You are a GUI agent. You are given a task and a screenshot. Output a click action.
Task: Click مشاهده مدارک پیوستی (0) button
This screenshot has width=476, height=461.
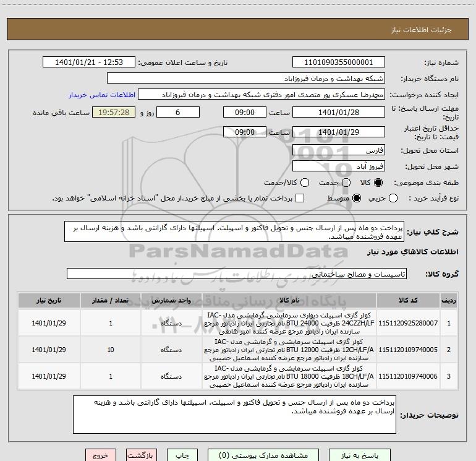(263, 455)
